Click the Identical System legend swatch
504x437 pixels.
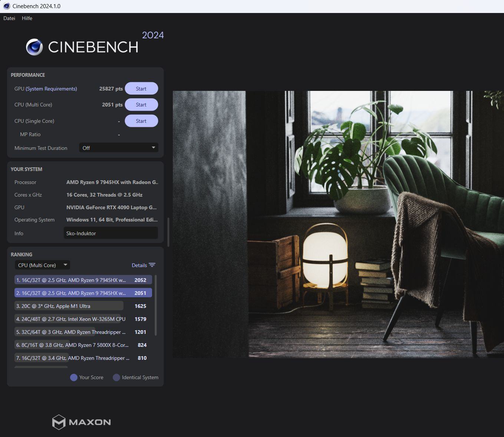click(116, 377)
